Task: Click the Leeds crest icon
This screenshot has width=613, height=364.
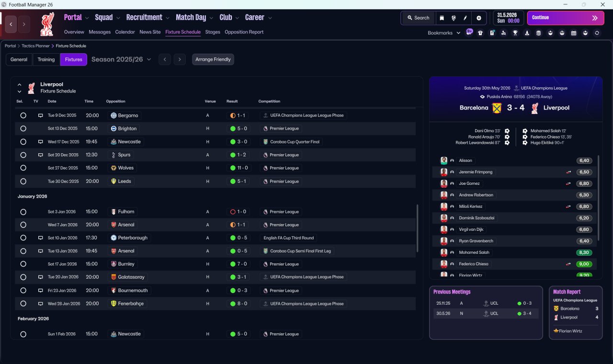Action: point(114,181)
